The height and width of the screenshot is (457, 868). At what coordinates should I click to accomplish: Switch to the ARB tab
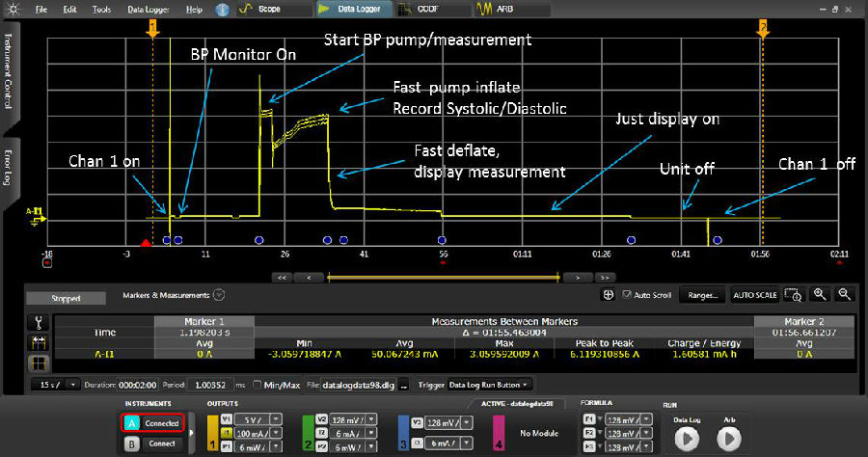[512, 9]
